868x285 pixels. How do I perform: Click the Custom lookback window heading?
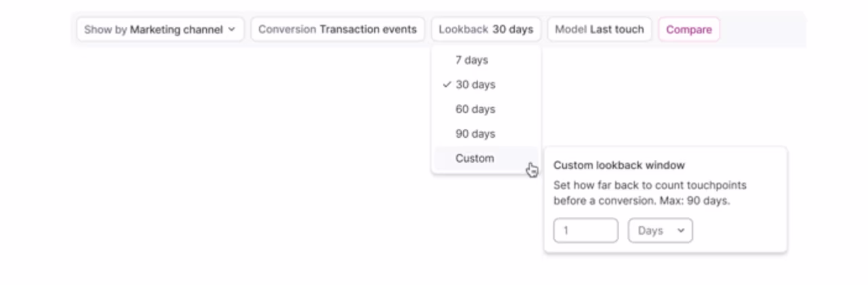click(x=619, y=165)
